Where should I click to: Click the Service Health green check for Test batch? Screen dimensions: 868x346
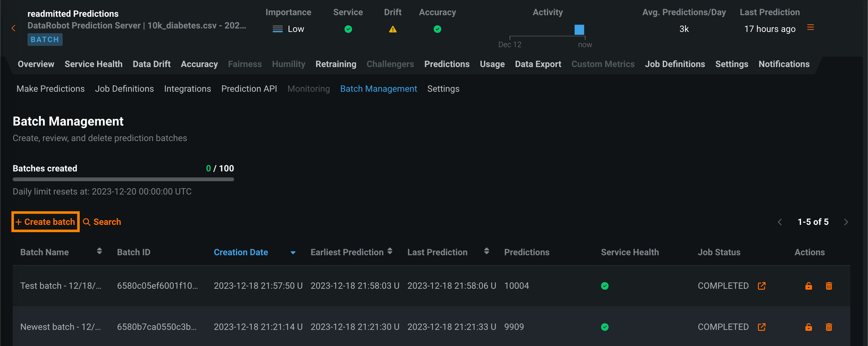point(604,286)
